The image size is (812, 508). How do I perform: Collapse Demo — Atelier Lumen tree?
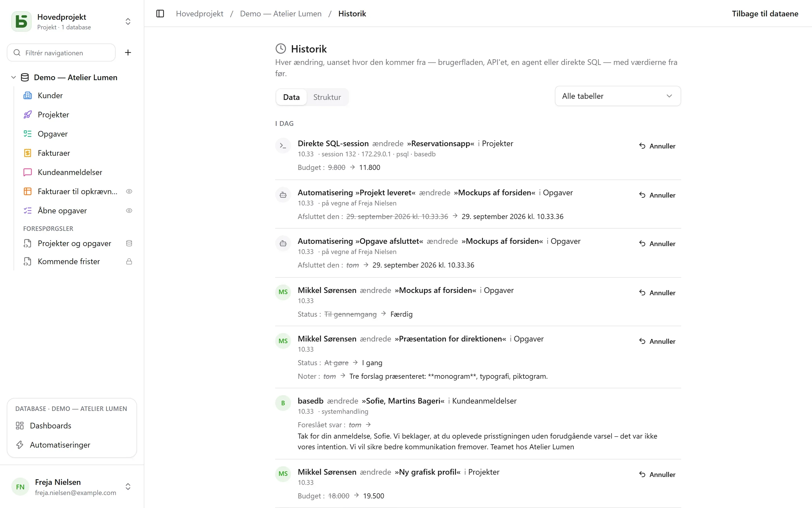[x=14, y=77]
